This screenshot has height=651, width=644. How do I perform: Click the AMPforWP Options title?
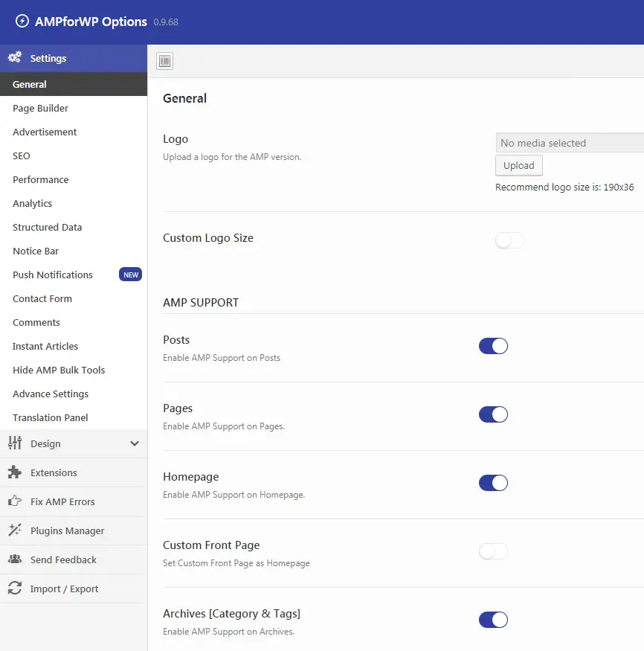click(x=91, y=22)
